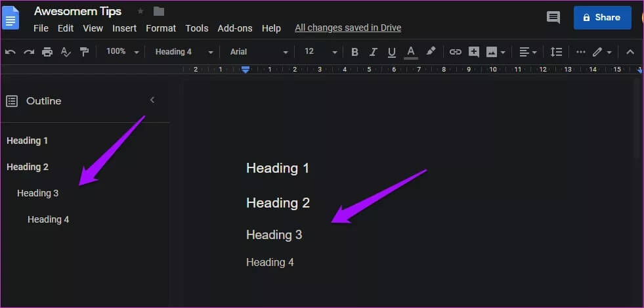This screenshot has width=644, height=308.
Task: Toggle italic formatting
Action: coord(374,52)
